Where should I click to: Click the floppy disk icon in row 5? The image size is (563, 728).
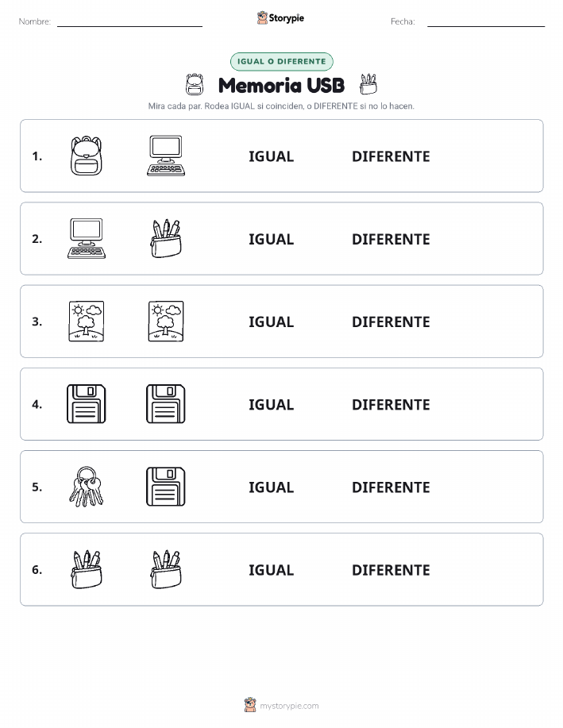click(x=166, y=487)
